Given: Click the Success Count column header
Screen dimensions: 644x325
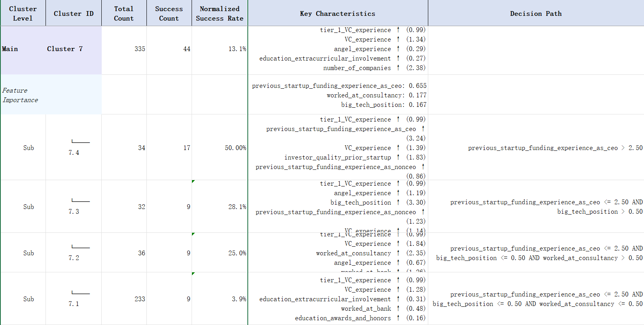Looking at the screenshot, I should click(169, 13).
